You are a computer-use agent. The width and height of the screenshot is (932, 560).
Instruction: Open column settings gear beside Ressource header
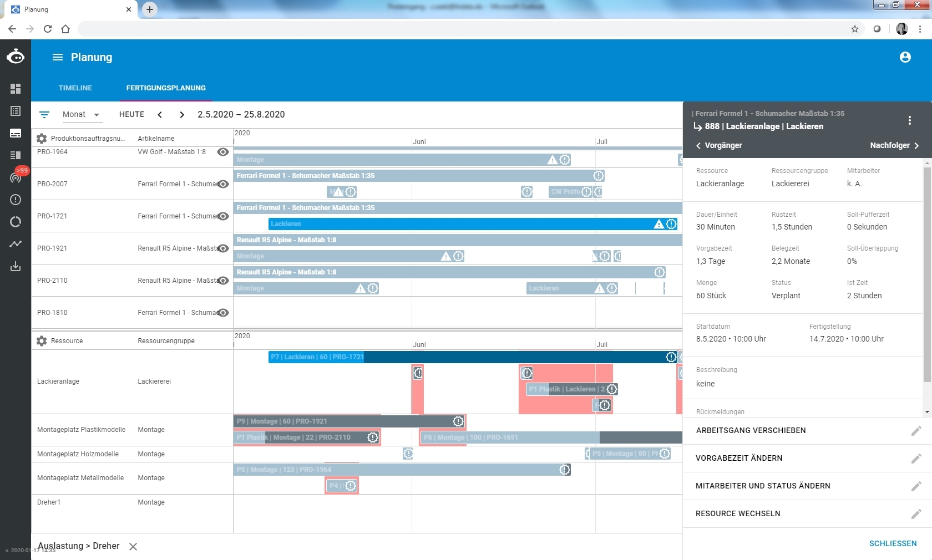coord(42,341)
